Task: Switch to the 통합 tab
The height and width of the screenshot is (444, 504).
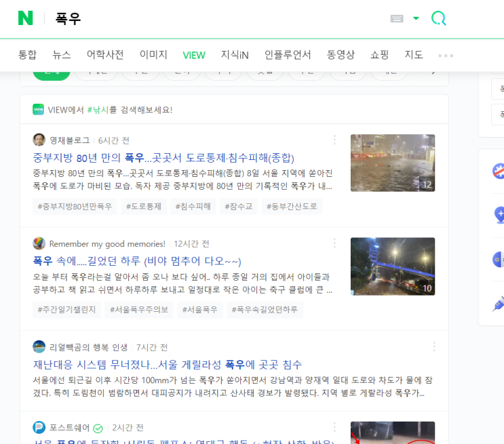Action: pyautogui.click(x=27, y=55)
